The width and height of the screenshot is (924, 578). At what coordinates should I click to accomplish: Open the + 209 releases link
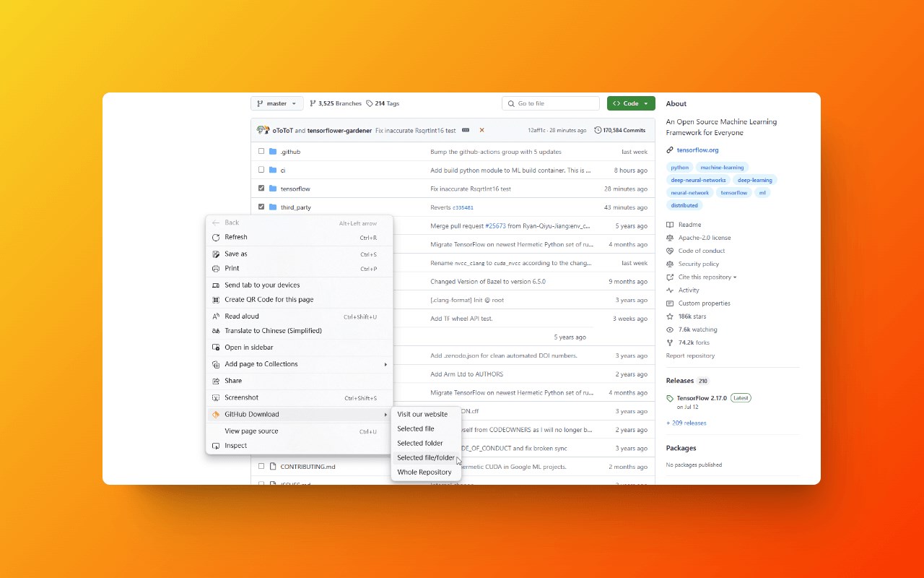[687, 423]
